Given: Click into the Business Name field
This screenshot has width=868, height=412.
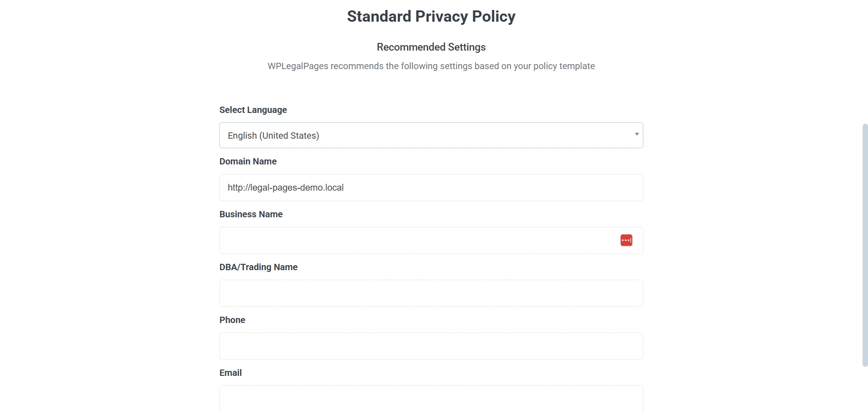Looking at the screenshot, I should [x=416, y=240].
